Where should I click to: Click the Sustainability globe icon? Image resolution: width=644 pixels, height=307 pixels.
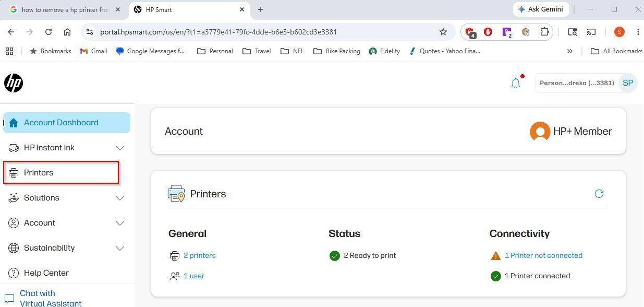[x=14, y=248]
